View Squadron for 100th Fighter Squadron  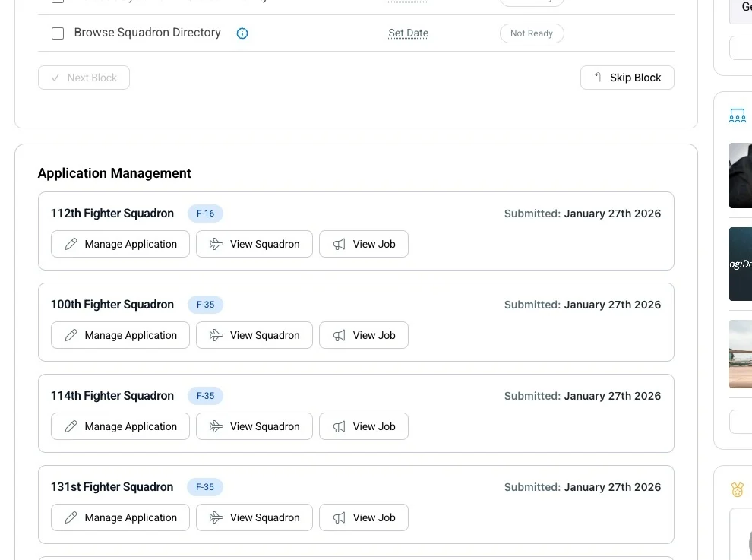tap(254, 335)
